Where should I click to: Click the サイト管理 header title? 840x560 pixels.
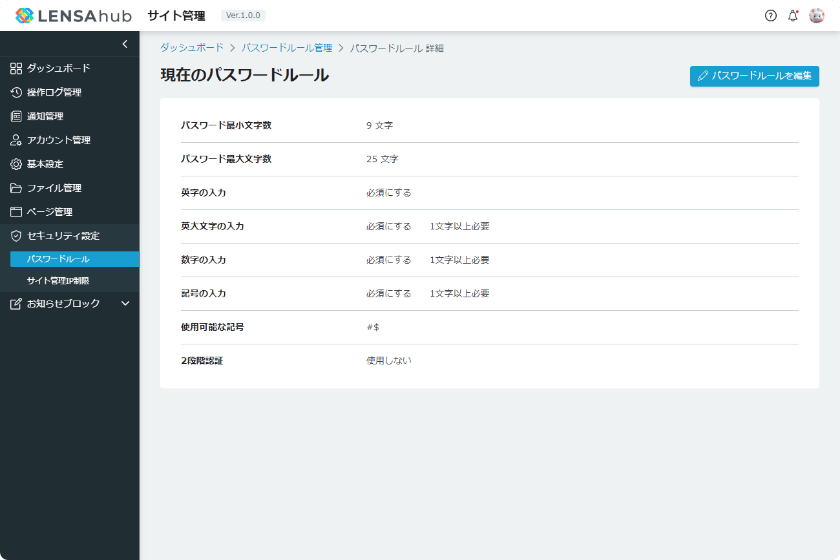coord(176,16)
